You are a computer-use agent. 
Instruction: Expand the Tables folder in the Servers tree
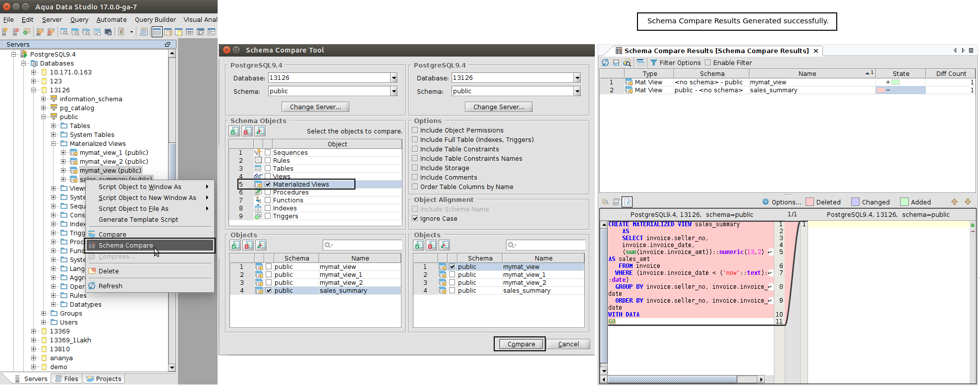[x=54, y=126]
